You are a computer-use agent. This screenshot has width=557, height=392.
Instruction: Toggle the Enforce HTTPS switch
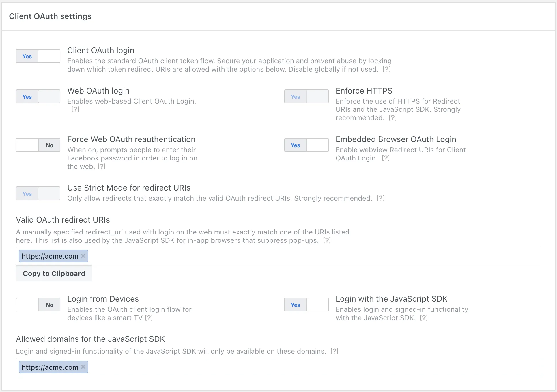306,96
